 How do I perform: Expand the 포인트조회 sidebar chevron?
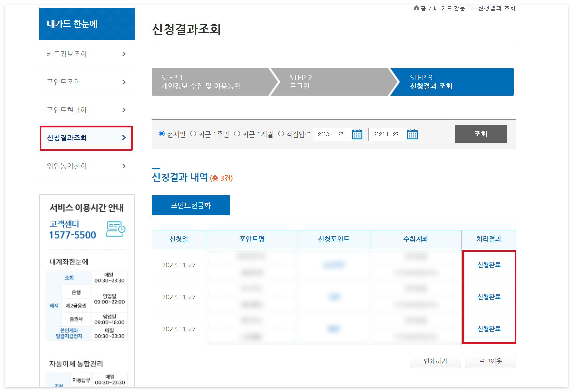124,82
